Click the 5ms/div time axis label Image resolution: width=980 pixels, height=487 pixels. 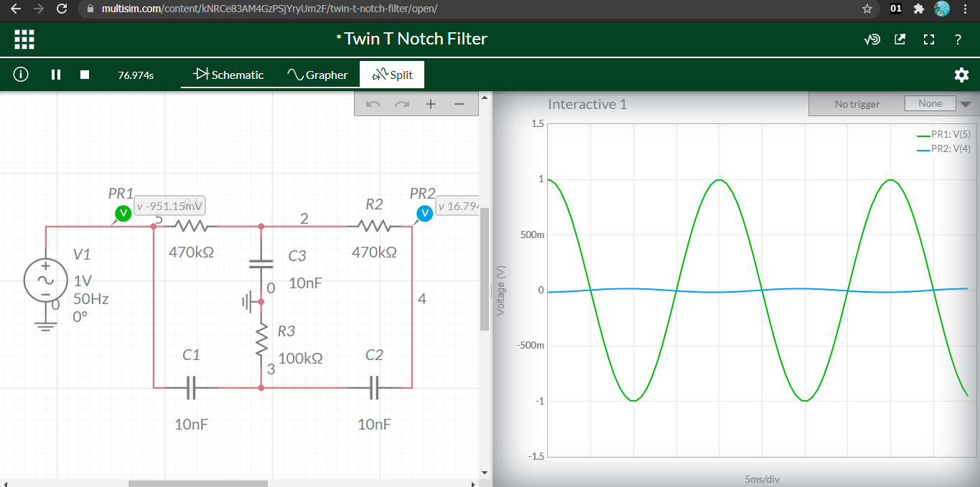(762, 479)
